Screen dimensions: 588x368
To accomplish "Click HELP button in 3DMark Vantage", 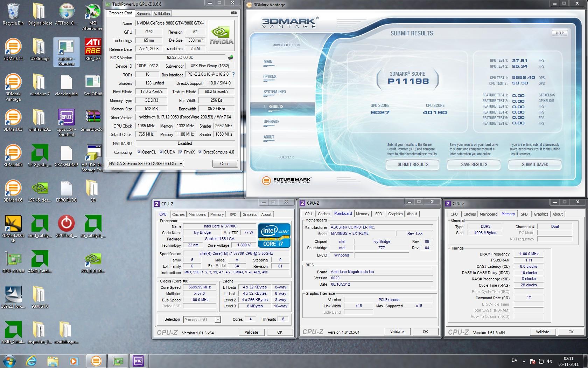I will (560, 33).
